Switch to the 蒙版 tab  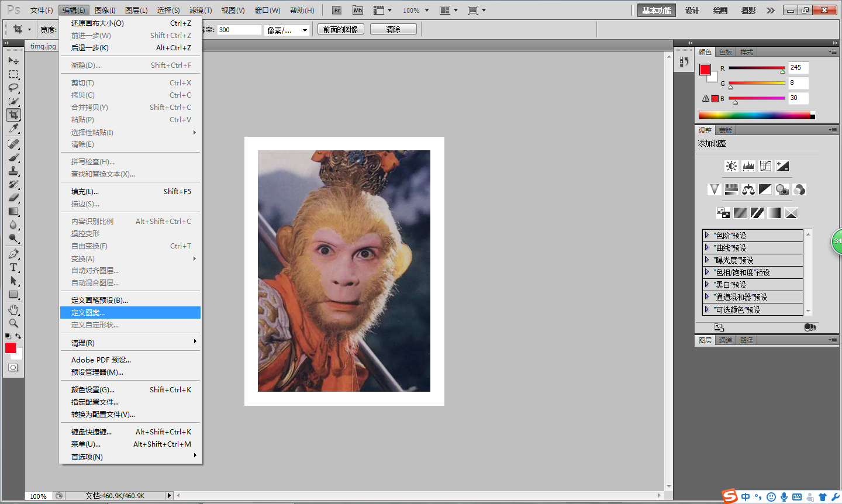pos(726,130)
